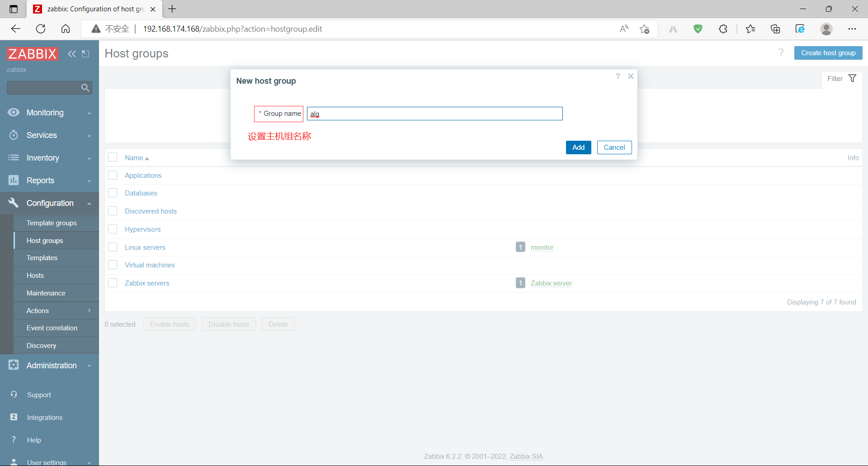Screen dimensions: 868x466
Task: Check the Linux servers row checkbox
Action: pyautogui.click(x=113, y=247)
